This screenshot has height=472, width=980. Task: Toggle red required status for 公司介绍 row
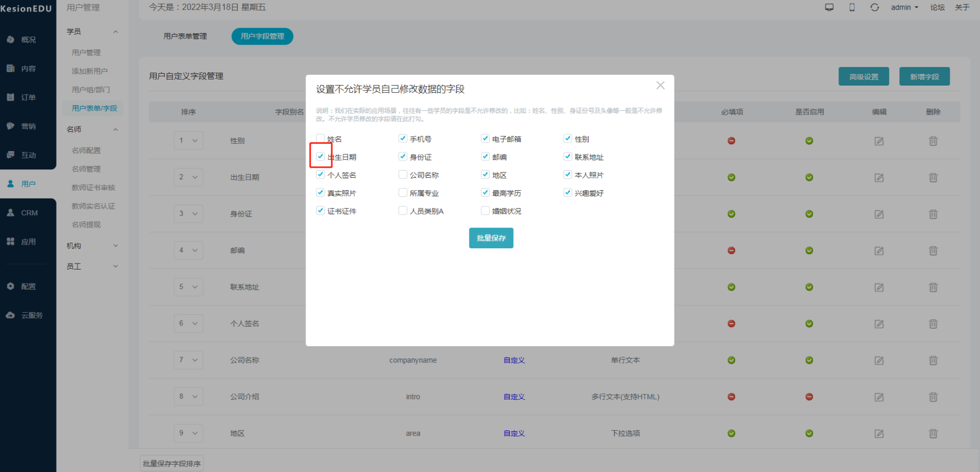(x=731, y=397)
